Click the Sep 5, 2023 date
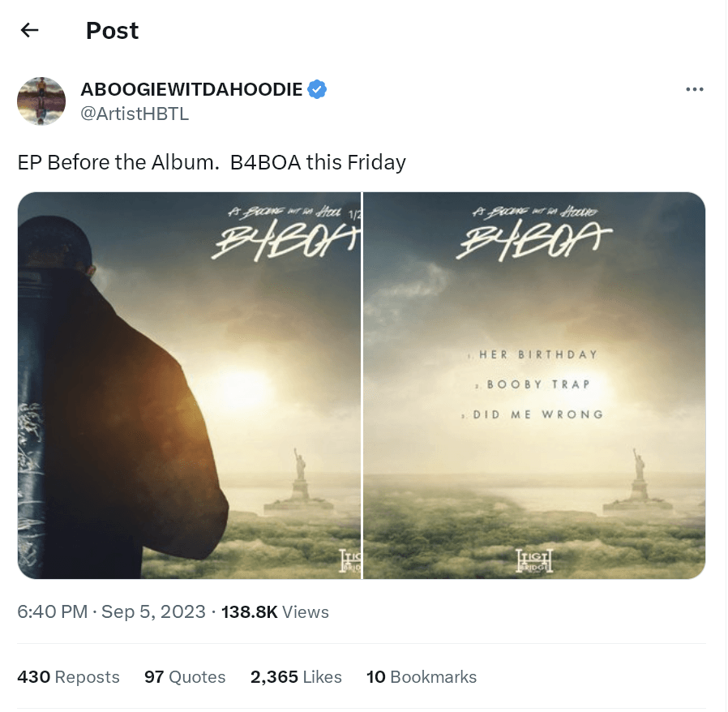This screenshot has height=712, width=728. (x=153, y=611)
